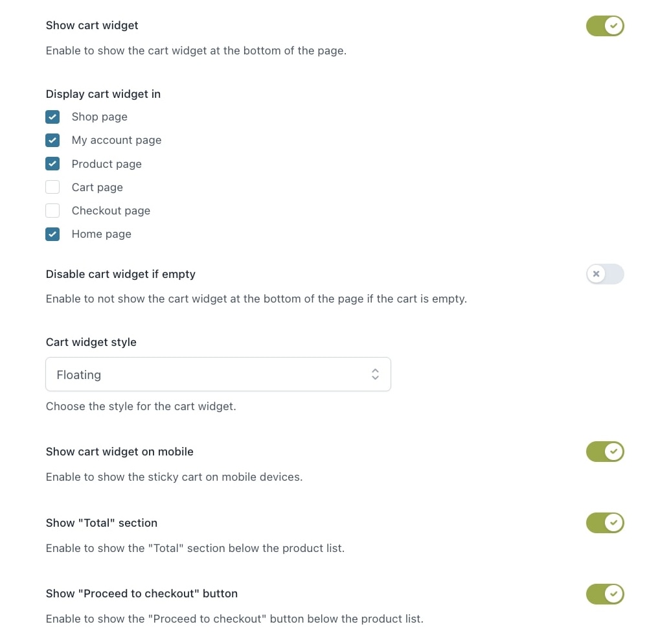Uncheck the Product page checkbox

coord(52,163)
